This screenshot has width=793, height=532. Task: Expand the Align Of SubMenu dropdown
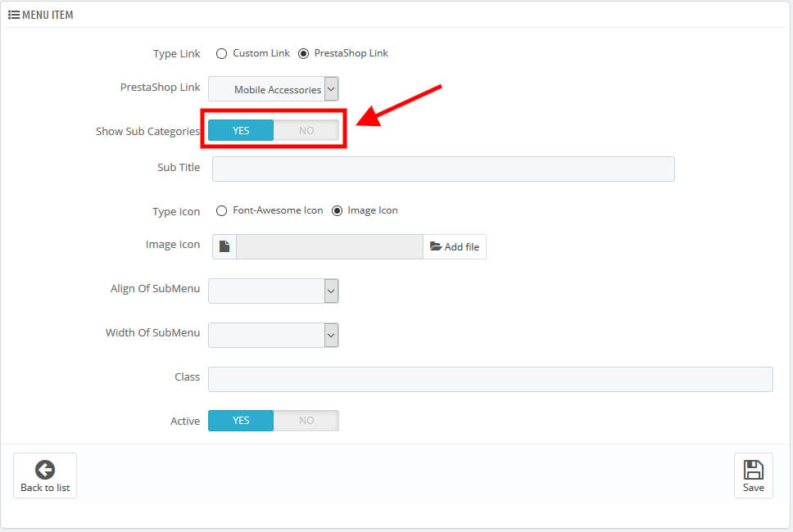click(274, 291)
